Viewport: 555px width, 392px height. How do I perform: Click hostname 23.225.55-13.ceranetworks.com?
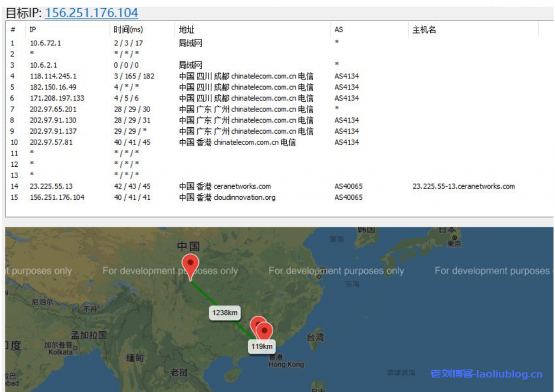click(x=463, y=186)
